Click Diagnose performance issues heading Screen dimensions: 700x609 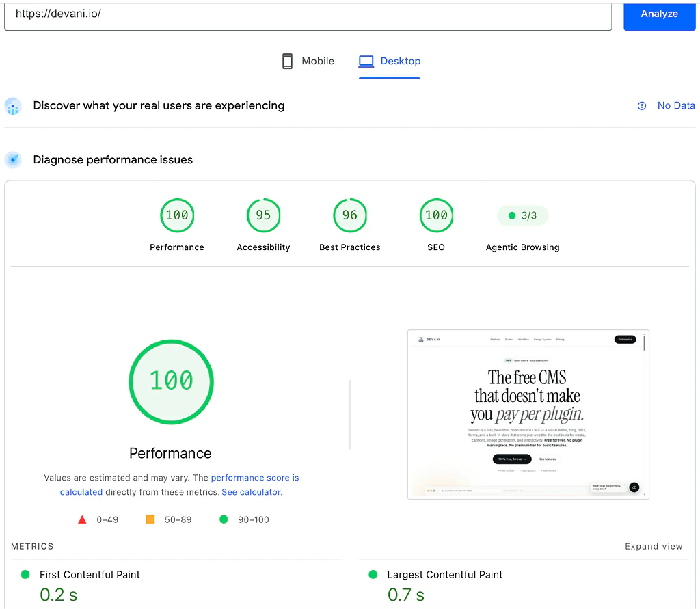tap(113, 160)
